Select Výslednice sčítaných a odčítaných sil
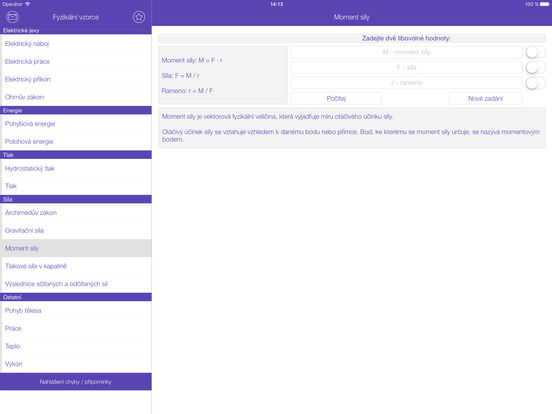Viewport: 552px width, 414px height. pos(76,284)
